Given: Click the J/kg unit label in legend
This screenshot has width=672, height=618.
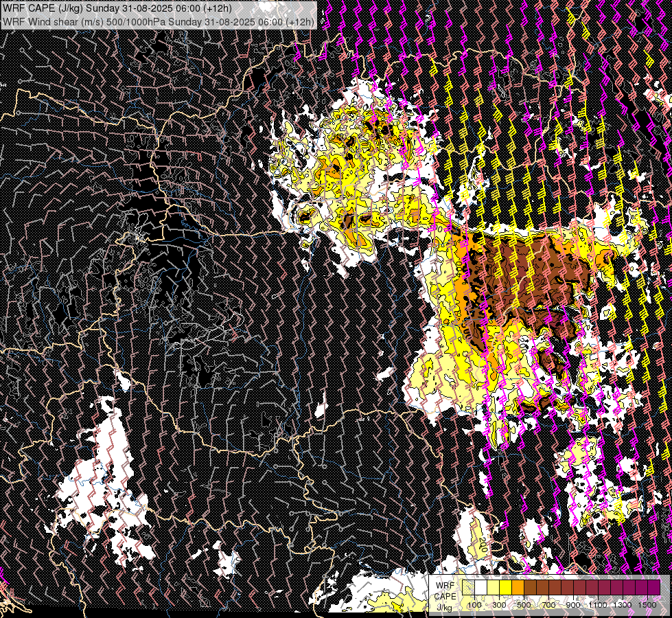Looking at the screenshot, I should point(444,608).
